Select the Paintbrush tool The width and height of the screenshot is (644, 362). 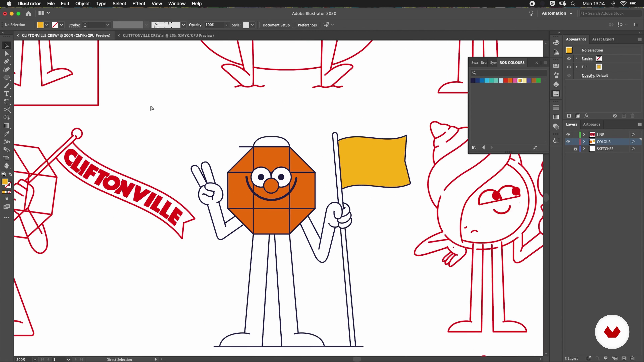(7, 86)
